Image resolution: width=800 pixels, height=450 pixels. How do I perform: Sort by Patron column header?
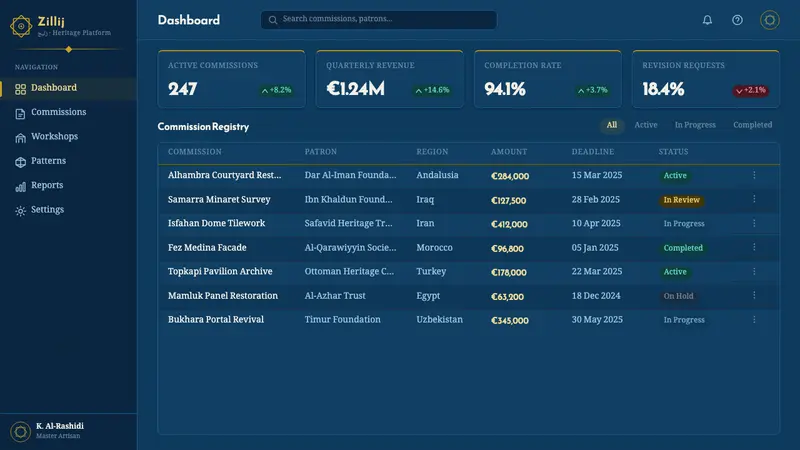[321, 152]
